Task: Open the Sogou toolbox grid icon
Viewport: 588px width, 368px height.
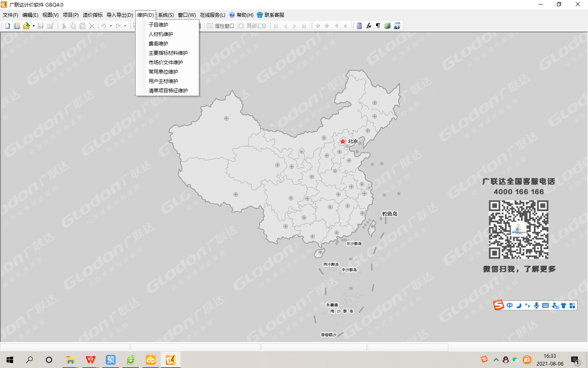Action: [572, 305]
